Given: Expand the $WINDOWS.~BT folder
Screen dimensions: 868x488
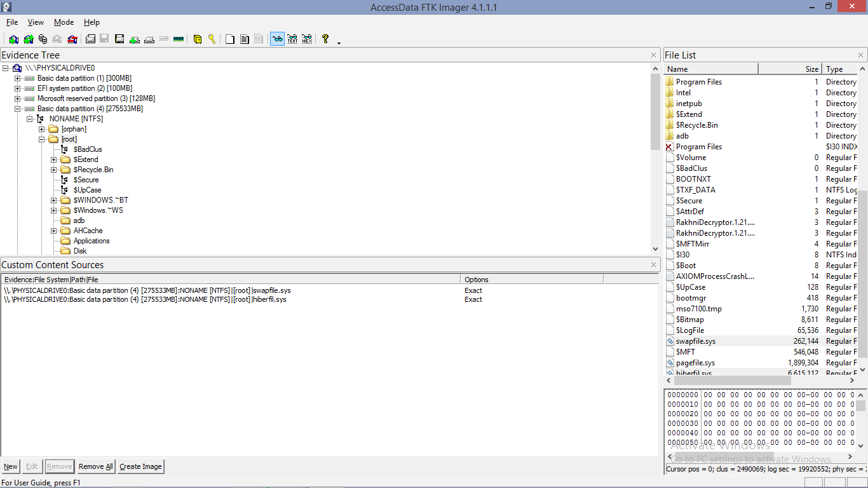Looking at the screenshot, I should coord(54,200).
